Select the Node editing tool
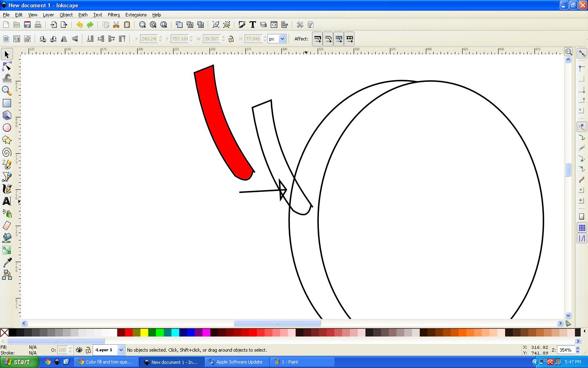Screen dimensions: 588x368 7,67
